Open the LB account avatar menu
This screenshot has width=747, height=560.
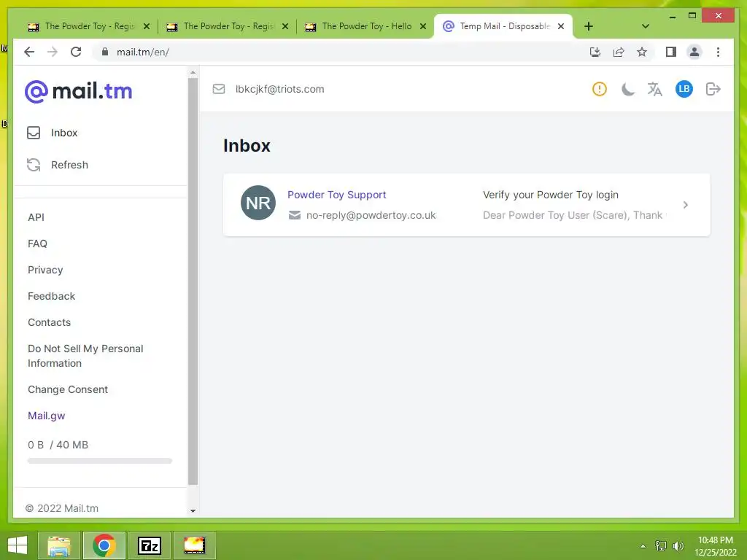tap(684, 89)
